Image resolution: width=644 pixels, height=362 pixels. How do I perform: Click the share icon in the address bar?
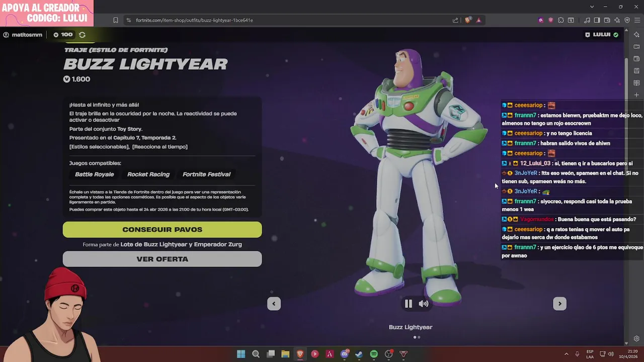(455, 20)
